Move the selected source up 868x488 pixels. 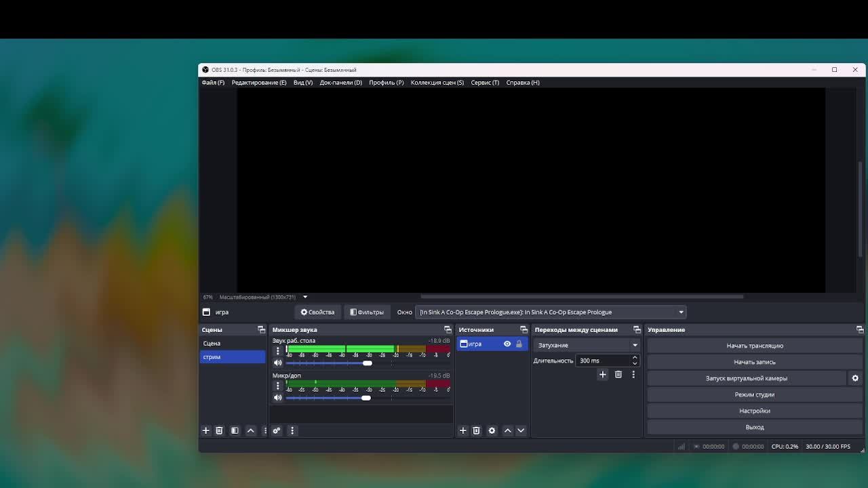click(507, 430)
